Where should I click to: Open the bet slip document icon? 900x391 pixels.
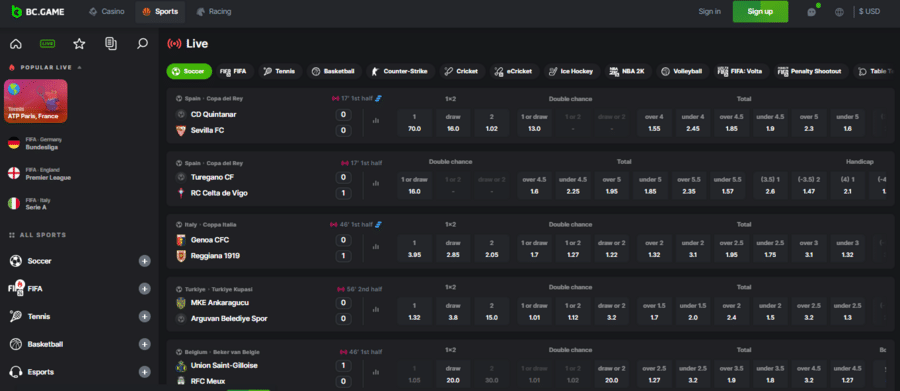pyautogui.click(x=111, y=44)
